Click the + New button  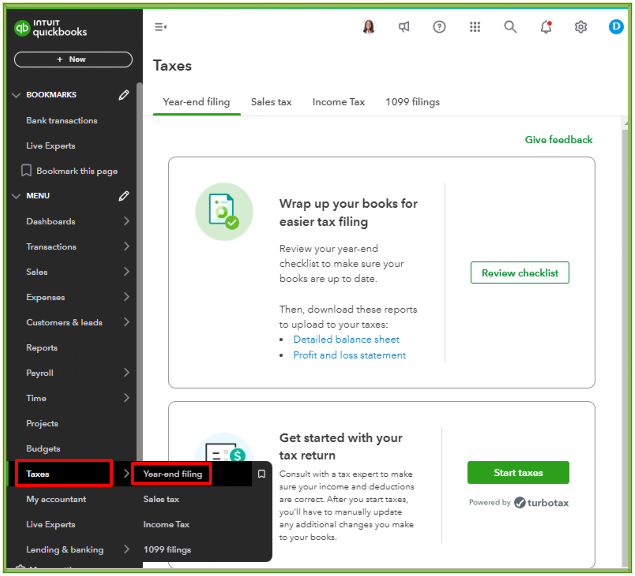point(73,60)
